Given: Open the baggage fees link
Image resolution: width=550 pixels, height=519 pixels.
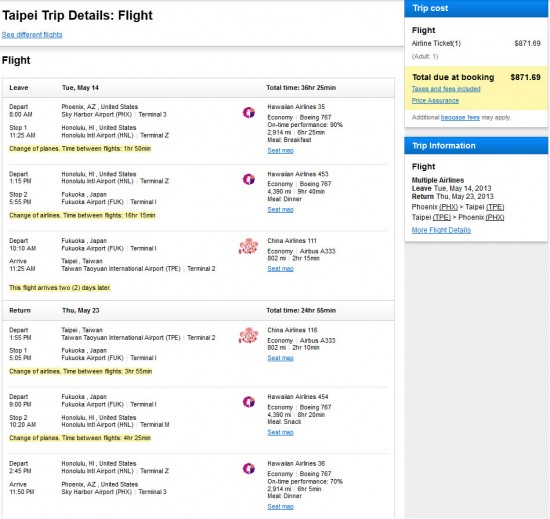Looking at the screenshot, I should [x=460, y=117].
